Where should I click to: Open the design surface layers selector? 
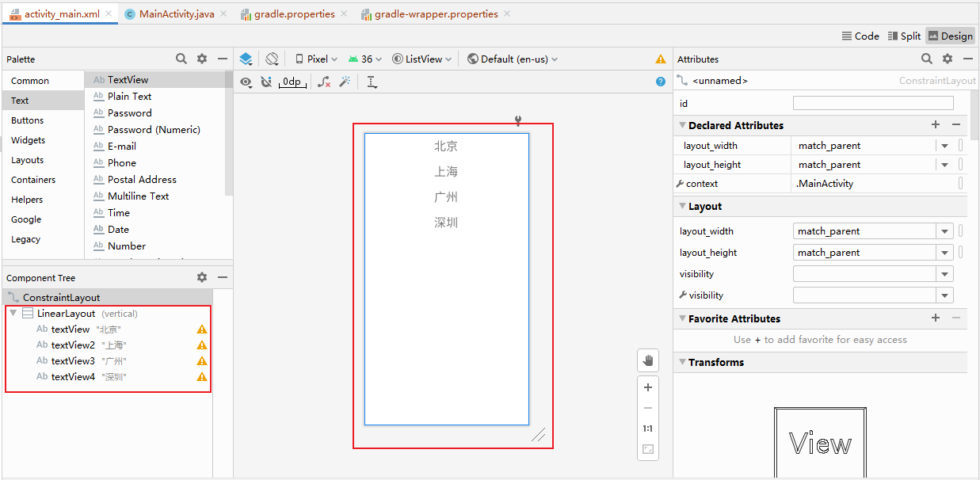click(x=246, y=59)
